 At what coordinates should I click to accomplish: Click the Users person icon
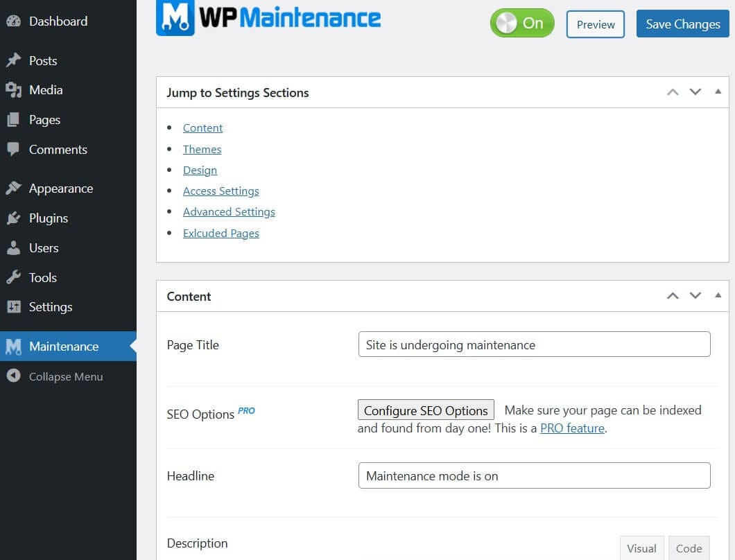pos(14,247)
